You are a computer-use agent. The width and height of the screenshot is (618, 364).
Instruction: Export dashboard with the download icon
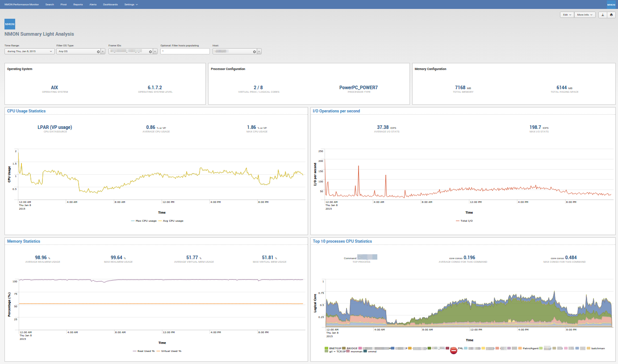pos(602,15)
